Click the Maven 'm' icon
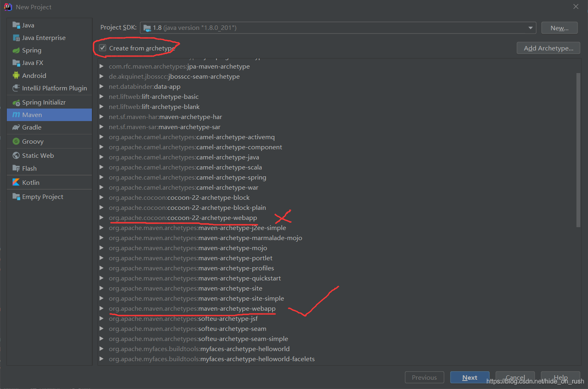 click(x=16, y=115)
